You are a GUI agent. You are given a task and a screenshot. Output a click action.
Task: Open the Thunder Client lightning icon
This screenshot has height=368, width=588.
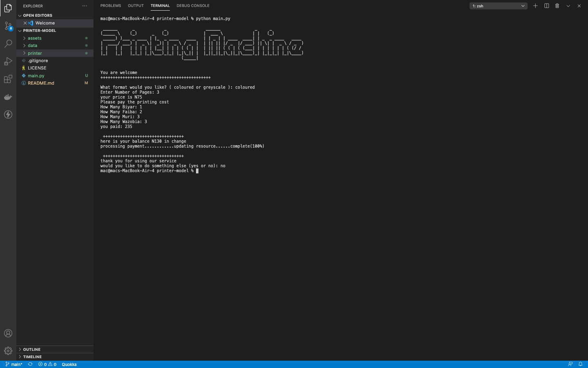click(8, 114)
